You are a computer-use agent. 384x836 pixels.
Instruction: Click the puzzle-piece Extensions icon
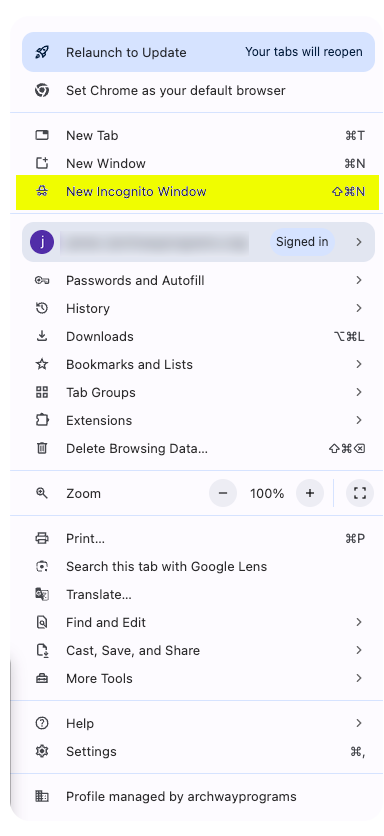pyautogui.click(x=42, y=421)
